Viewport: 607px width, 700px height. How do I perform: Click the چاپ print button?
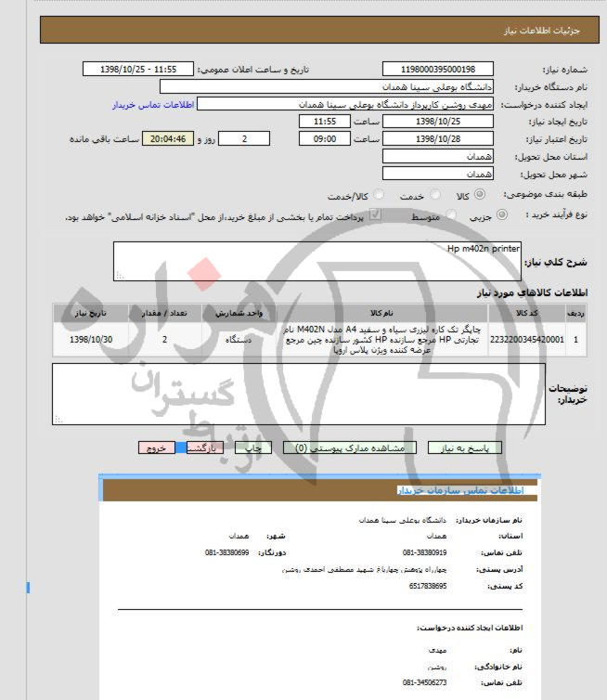tap(253, 447)
